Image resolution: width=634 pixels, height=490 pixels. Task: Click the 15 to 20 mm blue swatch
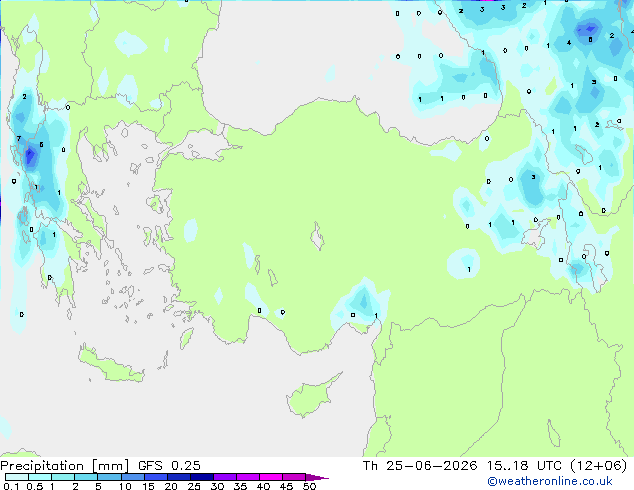[156, 477]
